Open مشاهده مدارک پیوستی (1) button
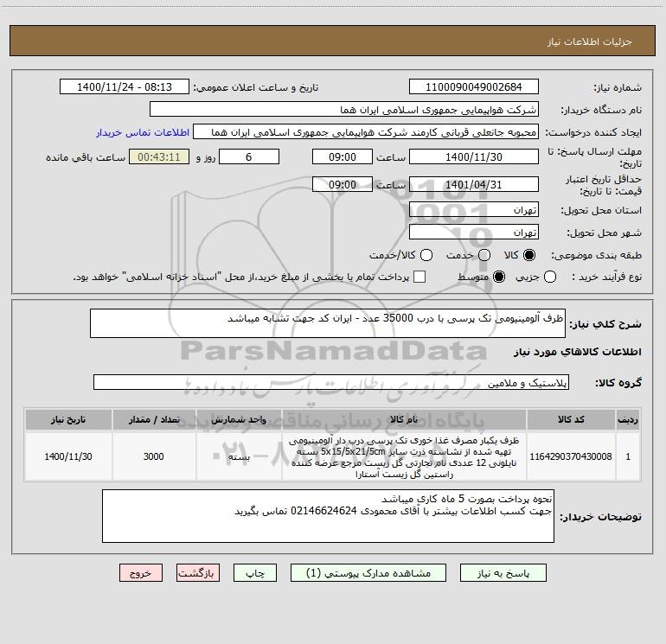This screenshot has width=666, height=644. click(368, 573)
